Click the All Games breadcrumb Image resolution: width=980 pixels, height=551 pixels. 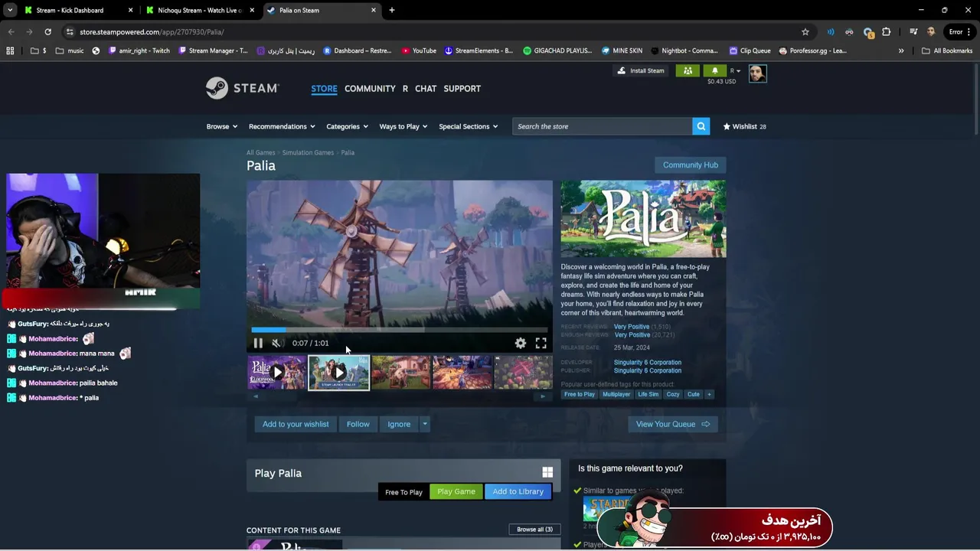click(260, 152)
